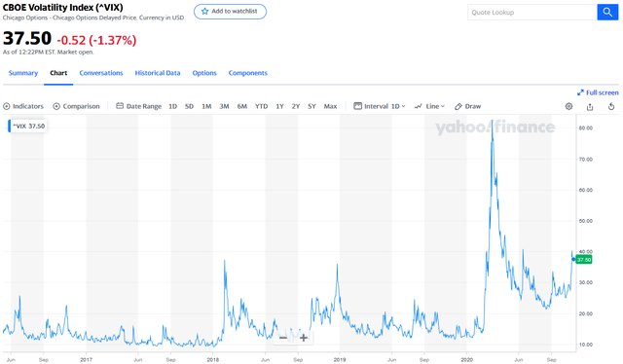Open Comparison plus menu
The height and width of the screenshot is (364, 623).
76,106
